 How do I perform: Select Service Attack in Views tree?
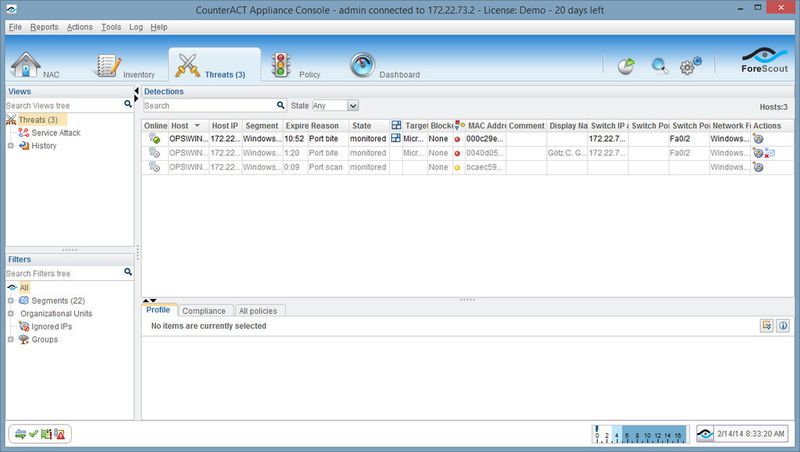56,133
